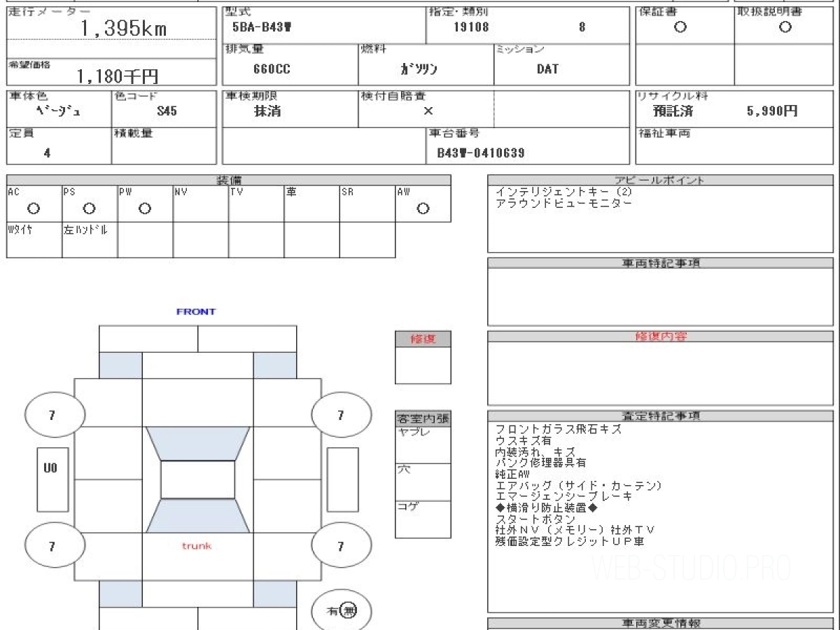Image resolution: width=840 pixels, height=630 pixels.
Task: Select インテリジェントキー (2) line
Action: [563, 191]
